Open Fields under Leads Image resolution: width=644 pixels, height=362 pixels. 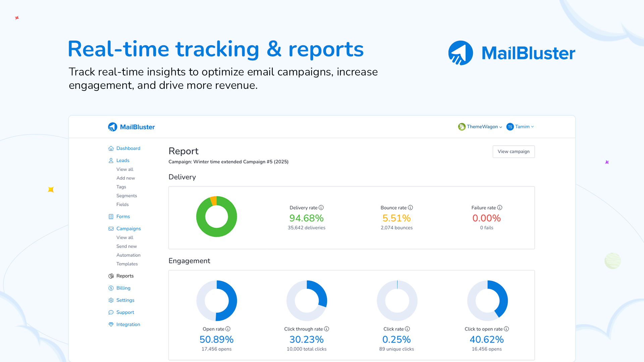tap(122, 204)
